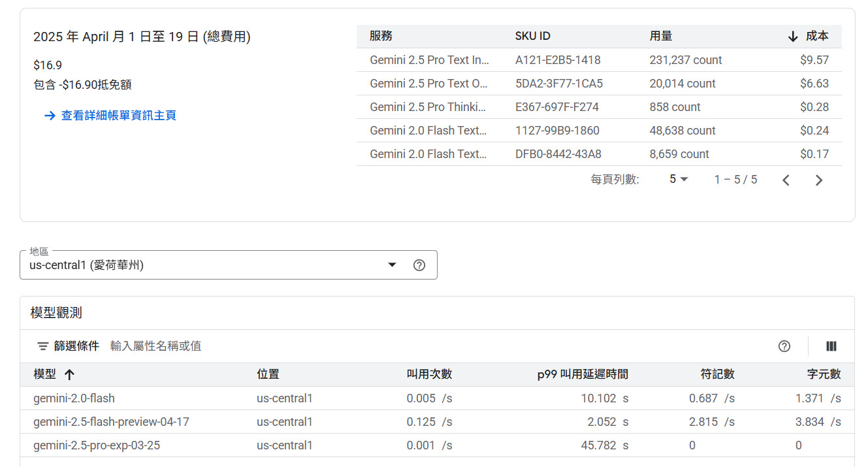The image size is (868, 467).
Task: Open the rows per page dropdown
Action: pos(679,180)
